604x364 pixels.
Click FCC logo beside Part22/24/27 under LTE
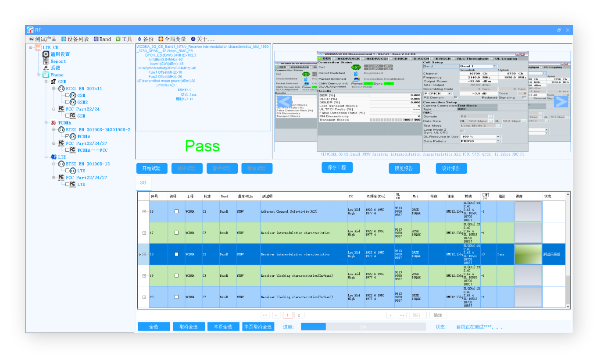61,177
